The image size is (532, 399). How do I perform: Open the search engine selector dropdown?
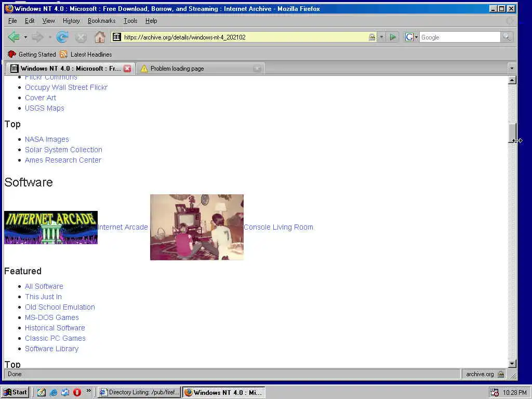pyautogui.click(x=410, y=37)
